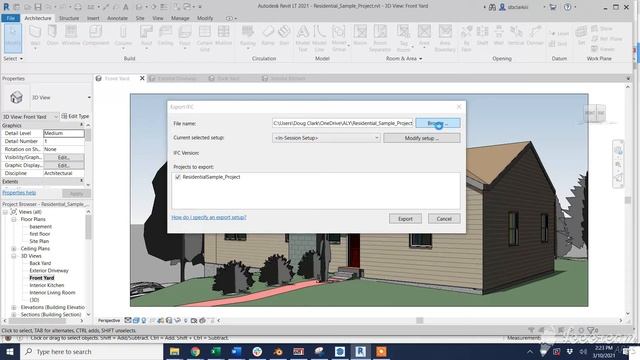Click the Detail Level value field
The image size is (640, 360).
point(64,133)
